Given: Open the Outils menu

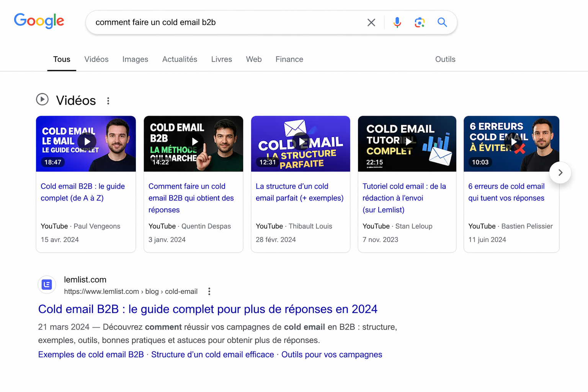Looking at the screenshot, I should coord(445,59).
